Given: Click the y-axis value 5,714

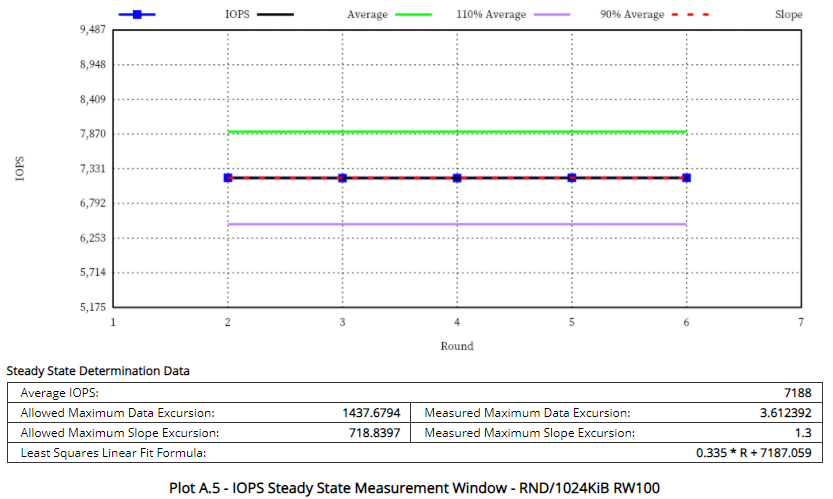Looking at the screenshot, I should [x=93, y=272].
